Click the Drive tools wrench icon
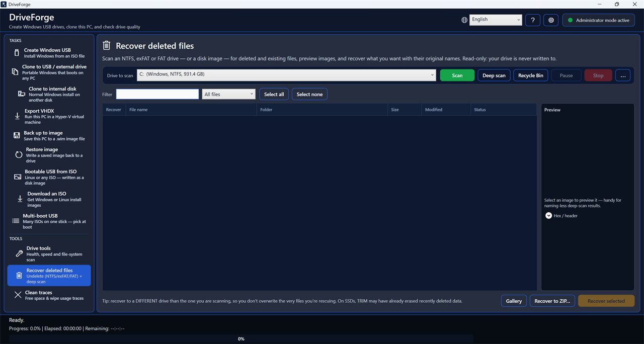Image resolution: width=644 pixels, height=344 pixels. pyautogui.click(x=20, y=254)
